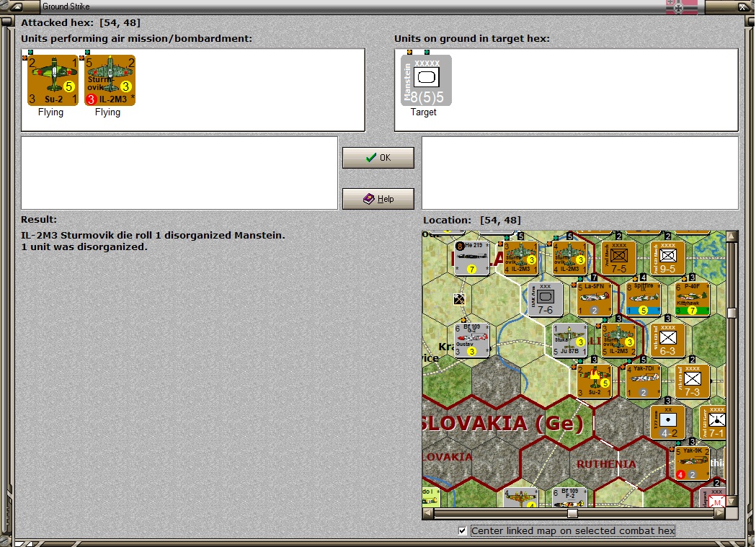Viewport: 756px width, 547px height.
Task: Click the result text about disorganized Manstein
Action: pyautogui.click(x=153, y=235)
